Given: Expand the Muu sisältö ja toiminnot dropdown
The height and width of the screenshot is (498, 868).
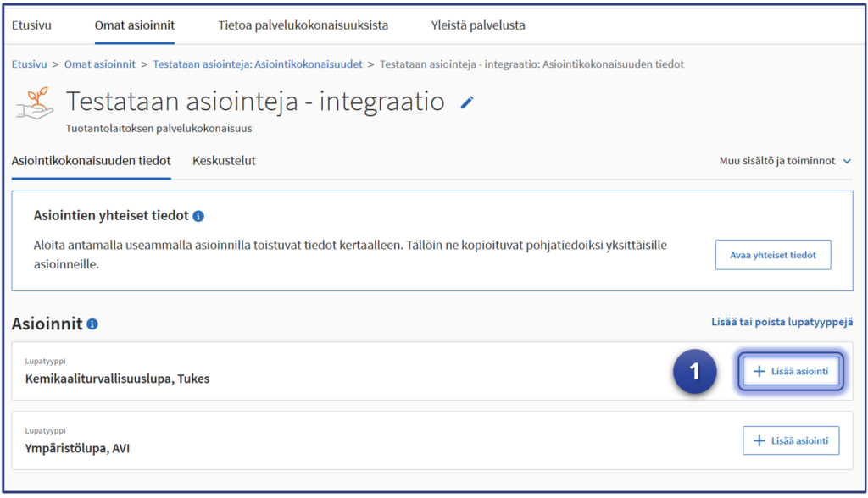Looking at the screenshot, I should pyautogui.click(x=784, y=160).
